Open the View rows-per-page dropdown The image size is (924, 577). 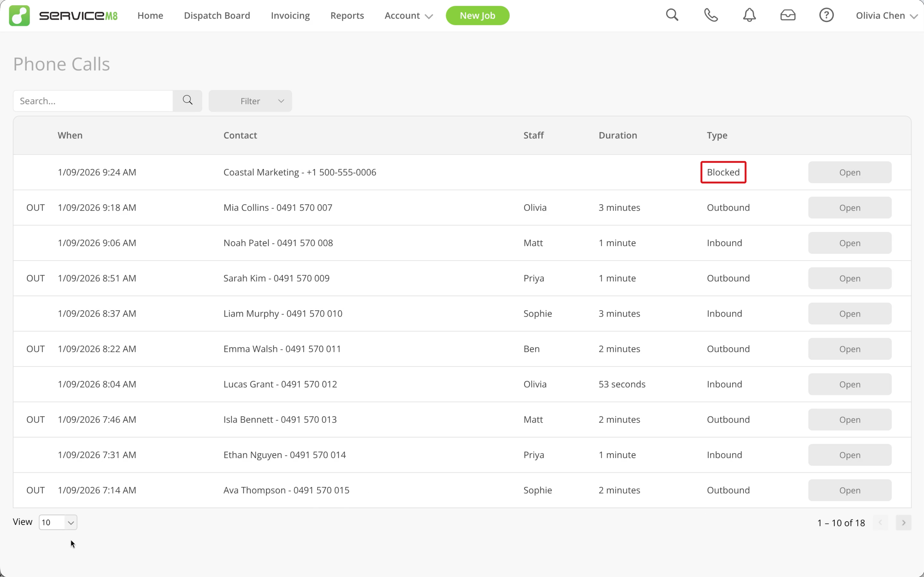[58, 522]
